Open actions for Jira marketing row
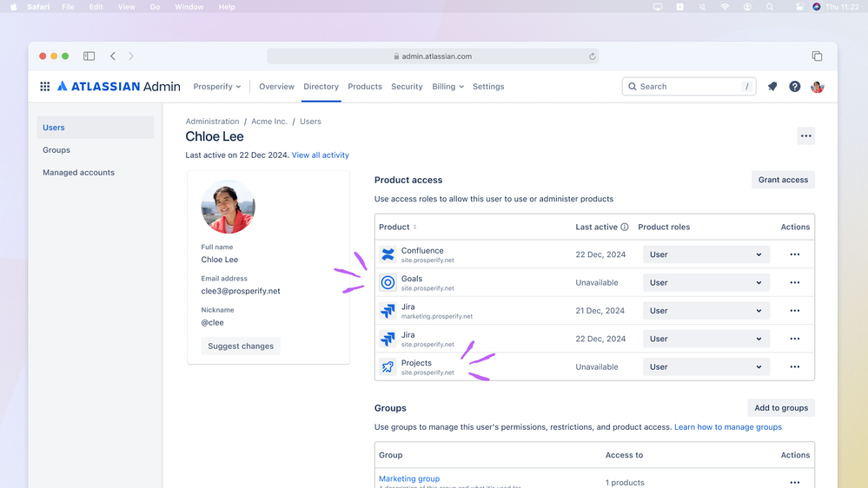This screenshot has height=488, width=868. click(x=794, y=311)
